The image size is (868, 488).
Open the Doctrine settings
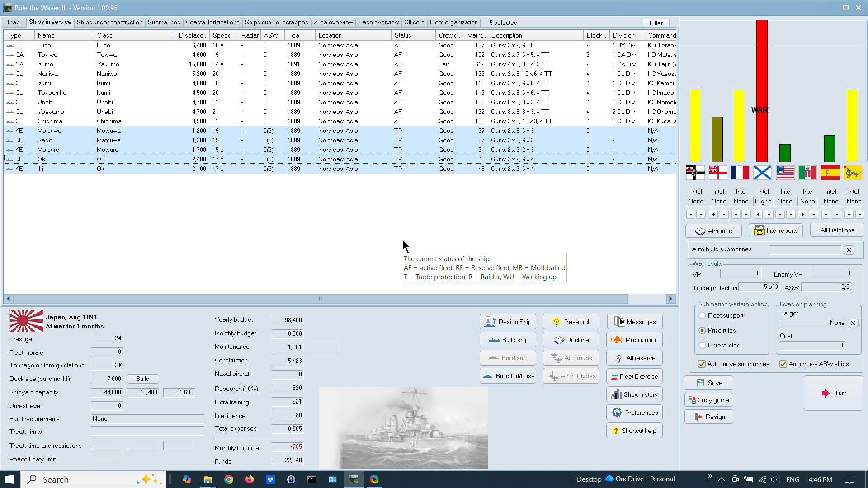coord(571,340)
